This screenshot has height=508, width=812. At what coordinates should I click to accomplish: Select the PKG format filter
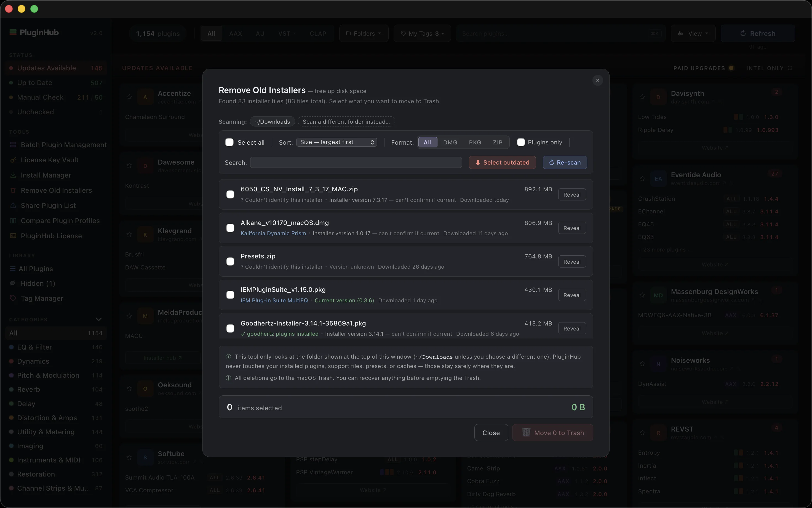coord(475,142)
